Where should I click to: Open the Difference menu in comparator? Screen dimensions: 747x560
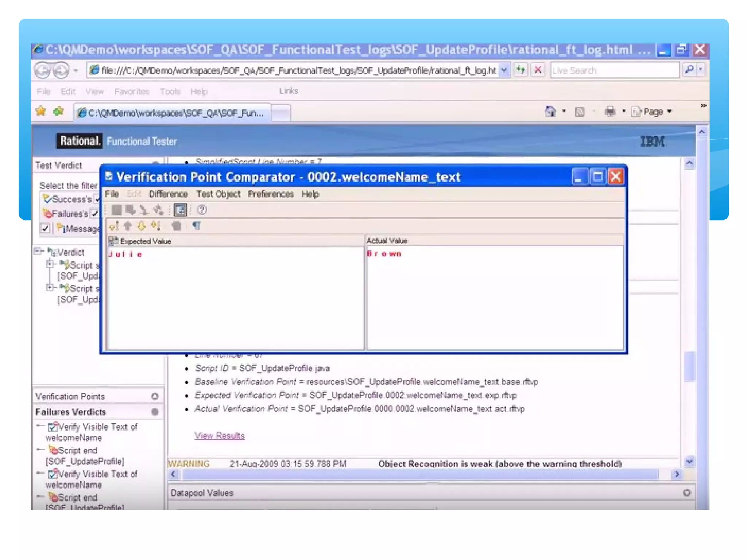[168, 194]
